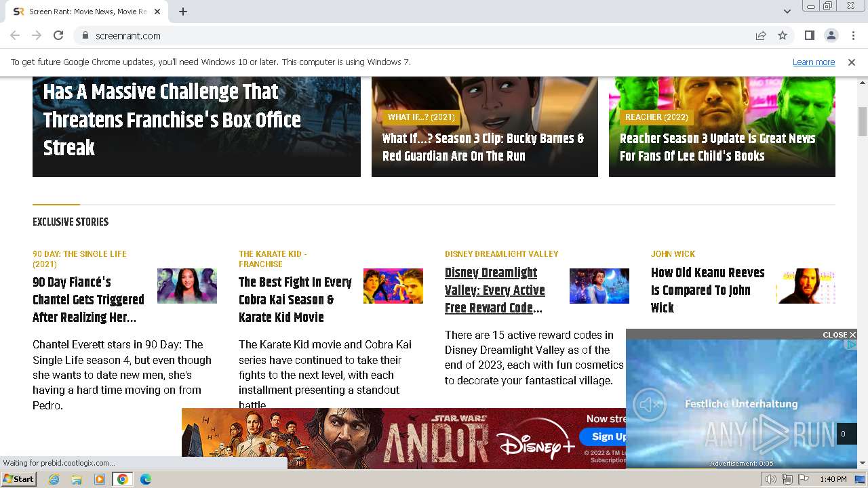
Task: Open the Reacher Season 3 Update article
Action: pyautogui.click(x=717, y=147)
